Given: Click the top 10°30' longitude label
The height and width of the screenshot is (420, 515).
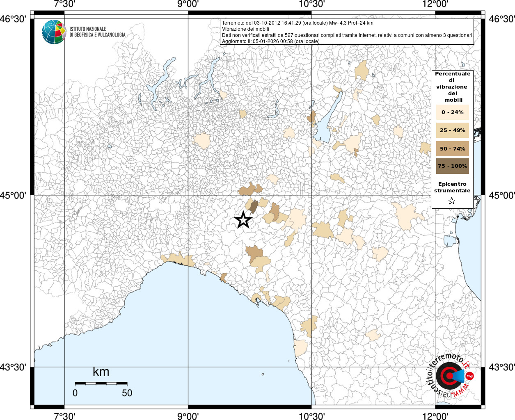Looking at the screenshot, I should tap(311, 4).
